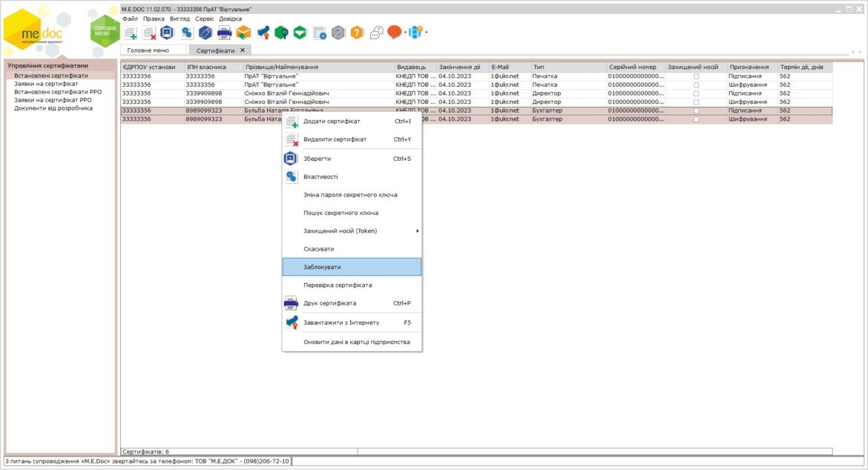Click the blue save certificate toolbar icon
Screen dimensions: 868x470
tap(167, 33)
